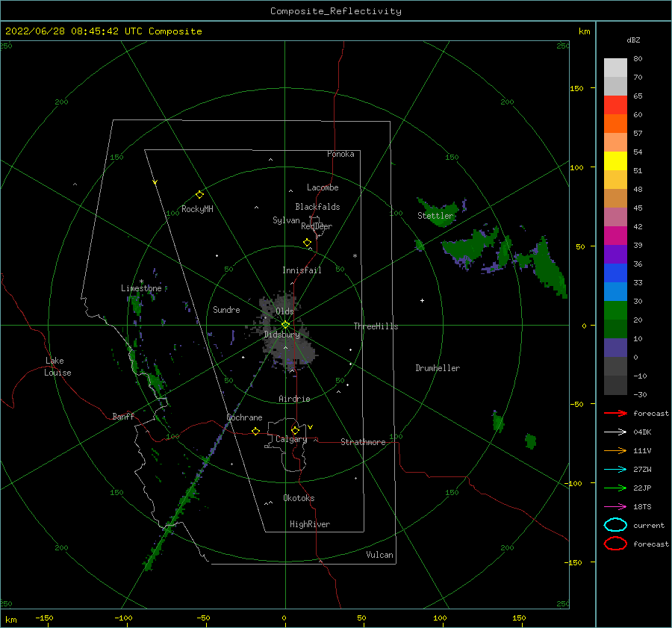This screenshot has height=628, width=672.
Task: Click the Olds city label
Action: 284,311
